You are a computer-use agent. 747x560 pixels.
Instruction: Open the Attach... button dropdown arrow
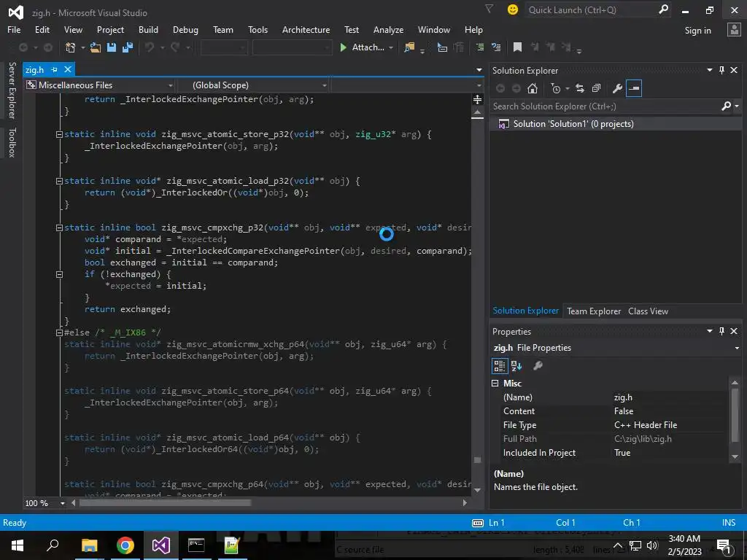pos(391,47)
